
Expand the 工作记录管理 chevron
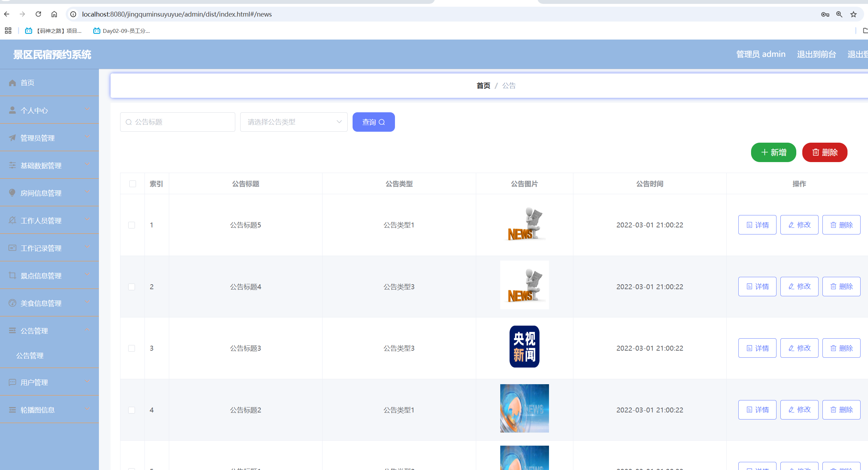pos(87,247)
